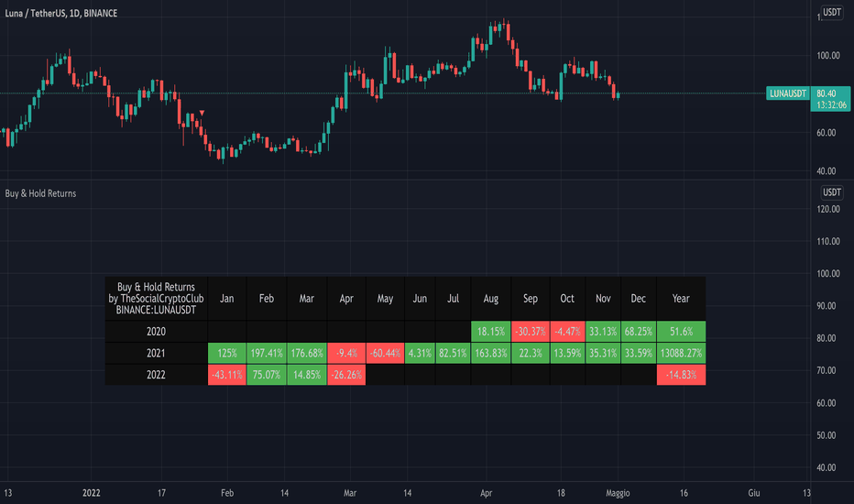Click the 33.59% December 2021 cell
The width and height of the screenshot is (854, 504).
639,353
